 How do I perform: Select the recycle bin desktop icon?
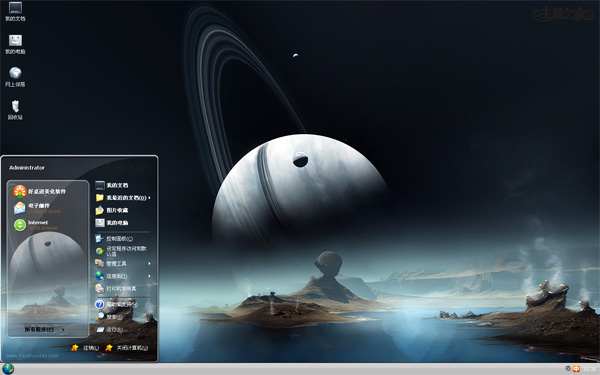[x=15, y=110]
